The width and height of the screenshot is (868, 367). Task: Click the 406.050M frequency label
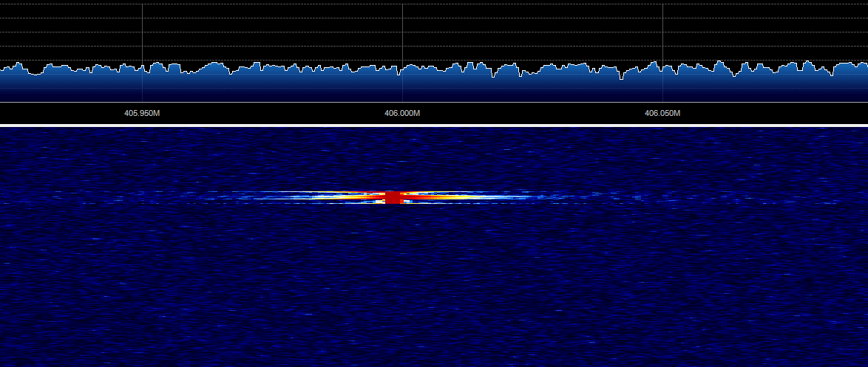tap(662, 113)
